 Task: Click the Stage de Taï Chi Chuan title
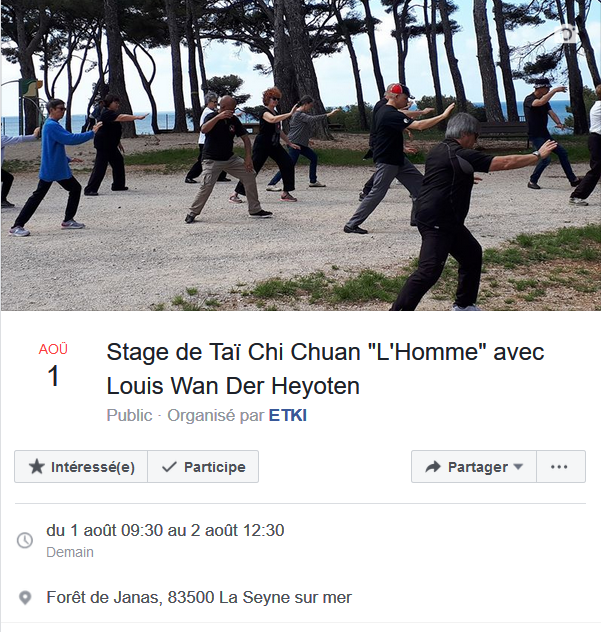tap(325, 369)
